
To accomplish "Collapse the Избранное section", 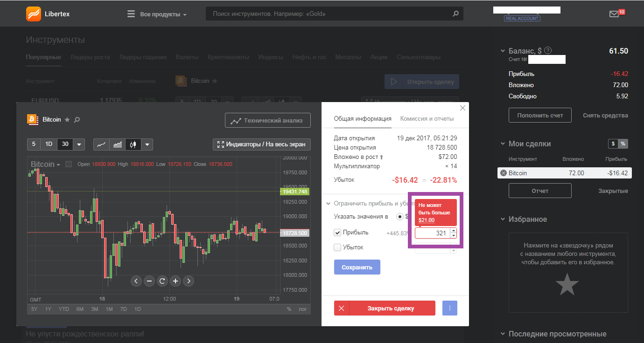I will coord(503,219).
